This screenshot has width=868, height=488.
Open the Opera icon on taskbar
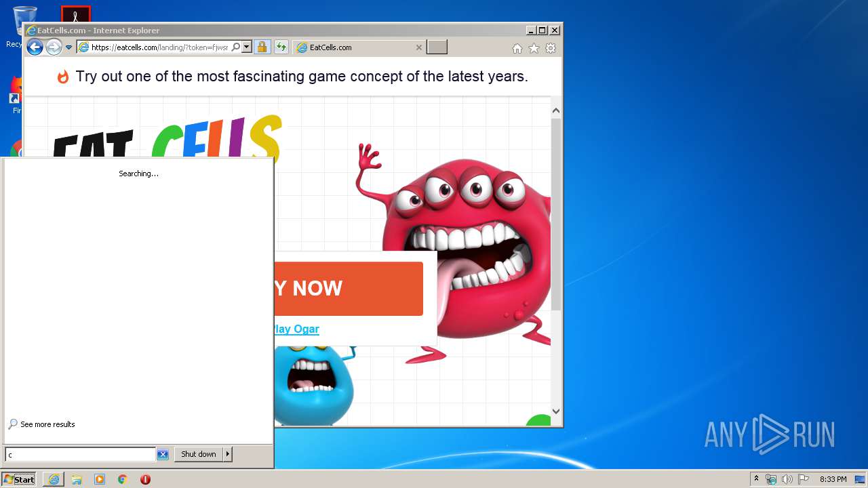click(x=145, y=479)
